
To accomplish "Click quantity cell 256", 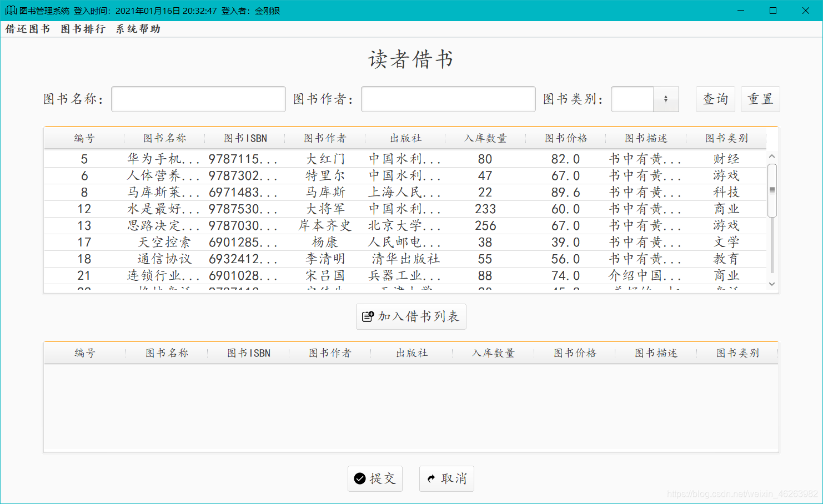I will coord(485,225).
